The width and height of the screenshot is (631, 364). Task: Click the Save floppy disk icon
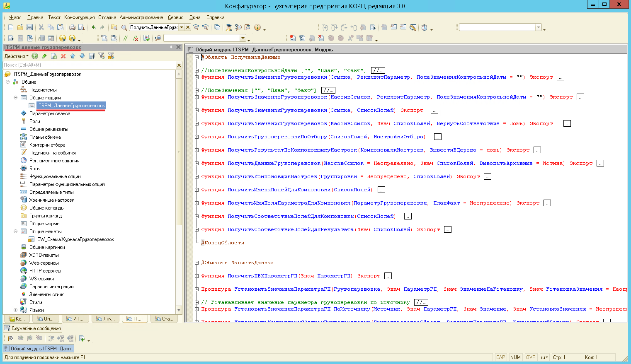pyautogui.click(x=29, y=27)
